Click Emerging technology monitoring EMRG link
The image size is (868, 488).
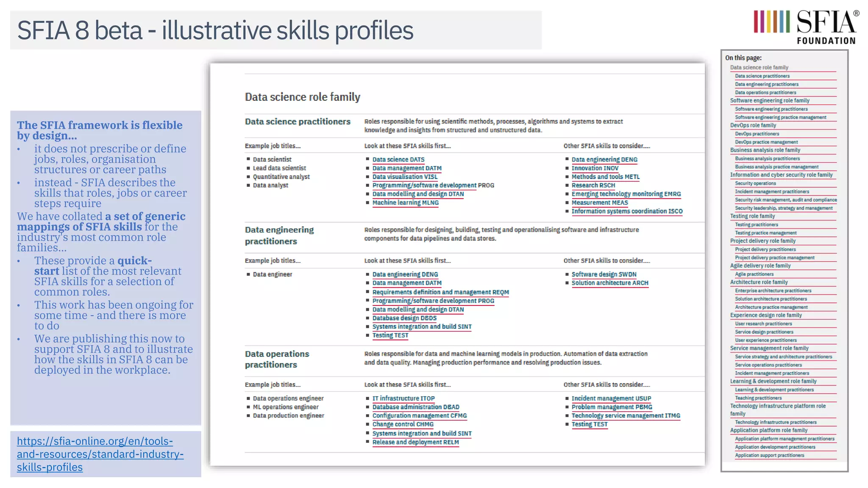pos(626,194)
